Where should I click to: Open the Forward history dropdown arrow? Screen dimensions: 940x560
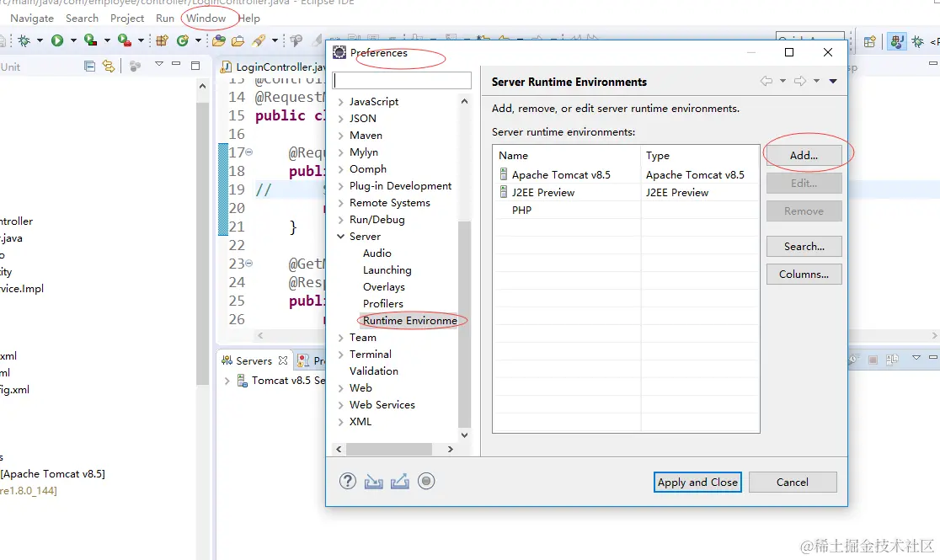[x=816, y=81]
